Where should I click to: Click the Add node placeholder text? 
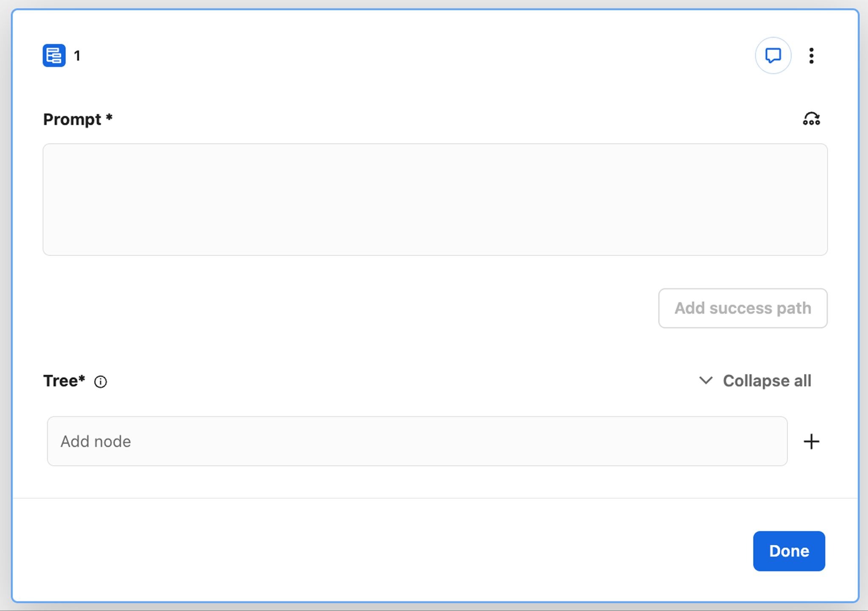(x=96, y=442)
